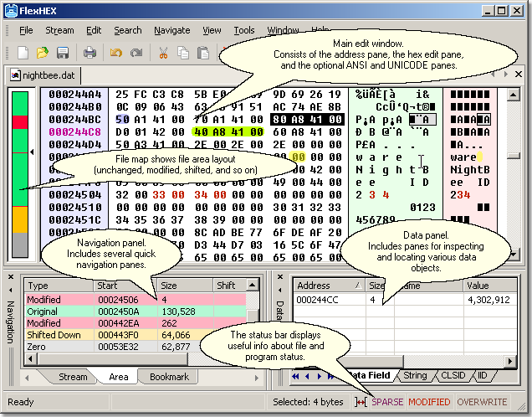Open the Stream menu
The height and width of the screenshot is (417, 532).
pos(59,30)
